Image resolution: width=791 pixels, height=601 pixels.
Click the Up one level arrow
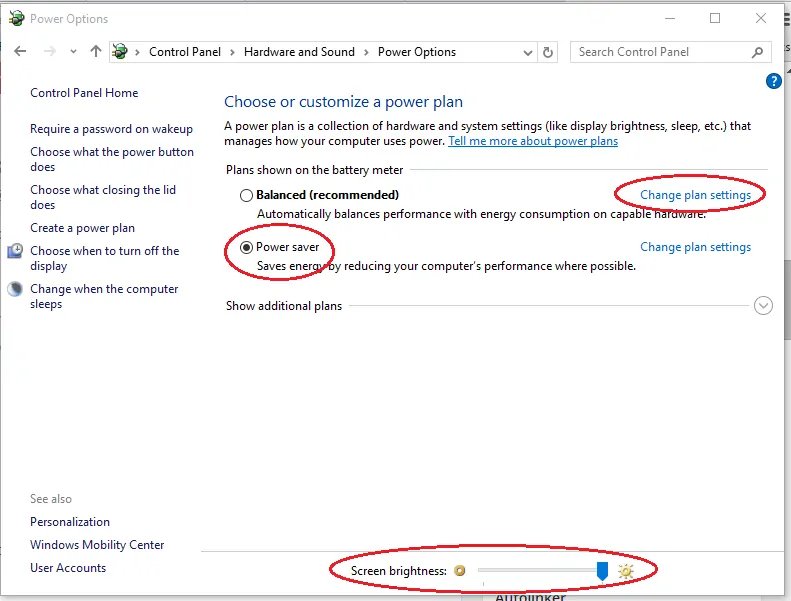pyautogui.click(x=95, y=51)
